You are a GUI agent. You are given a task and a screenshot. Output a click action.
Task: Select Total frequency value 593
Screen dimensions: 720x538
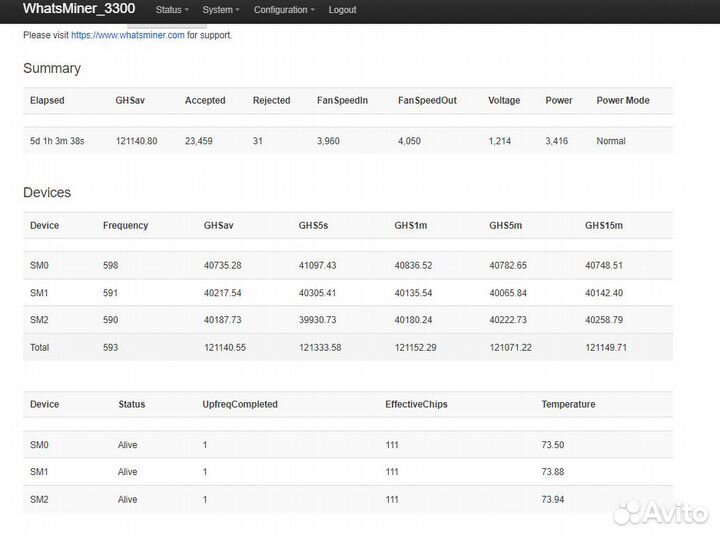110,347
